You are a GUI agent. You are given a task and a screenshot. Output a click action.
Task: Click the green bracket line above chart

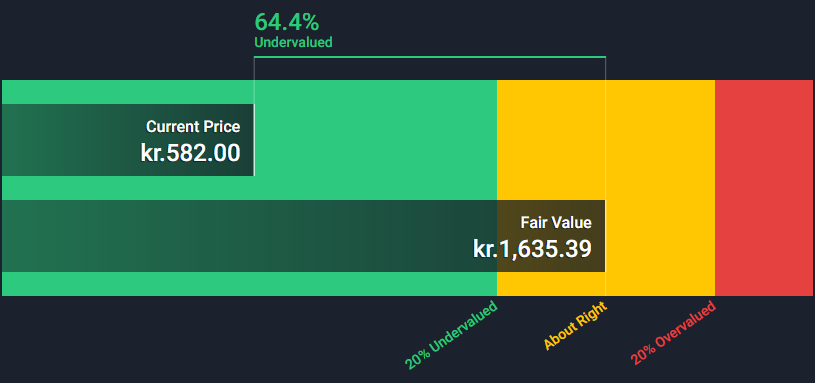[430, 57]
